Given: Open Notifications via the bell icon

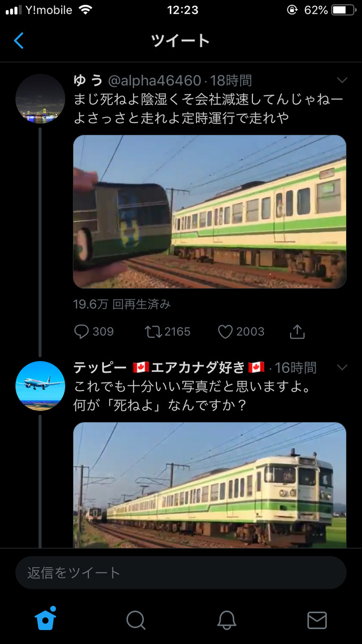Looking at the screenshot, I should [226, 620].
